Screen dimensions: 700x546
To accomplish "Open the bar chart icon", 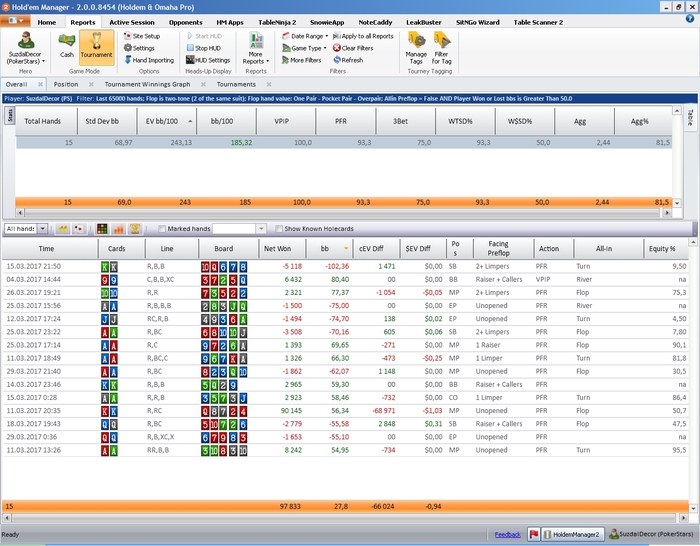I will coord(118,229).
